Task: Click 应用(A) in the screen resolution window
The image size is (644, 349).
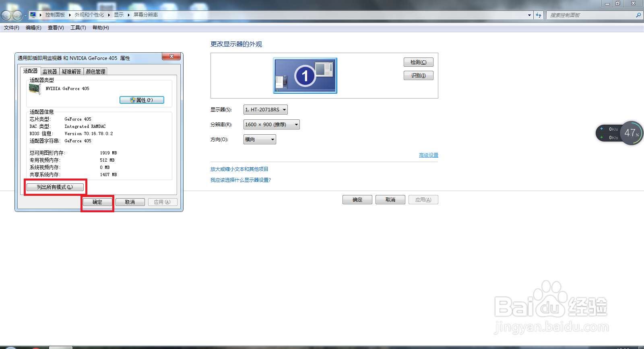Action: 423,199
